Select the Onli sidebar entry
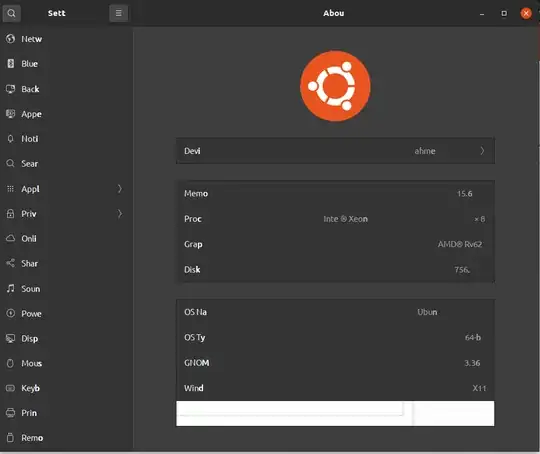The height and width of the screenshot is (454, 540). (67, 238)
